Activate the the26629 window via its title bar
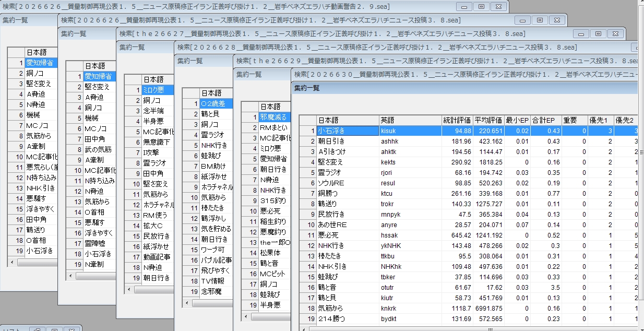The height and width of the screenshot is (331, 644). coord(436,61)
